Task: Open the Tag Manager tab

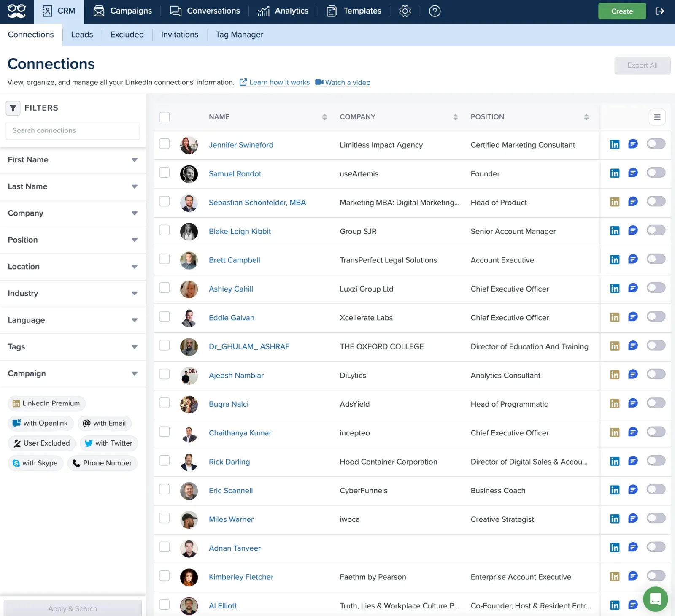Action: (239, 35)
